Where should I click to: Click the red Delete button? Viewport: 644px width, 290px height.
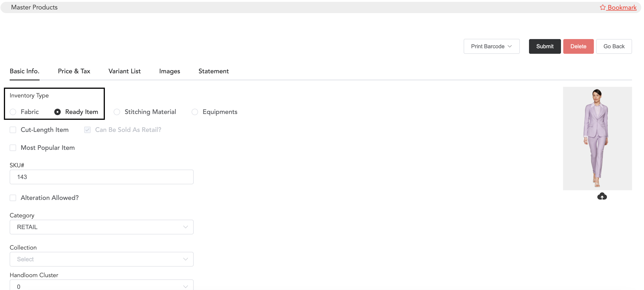point(578,46)
